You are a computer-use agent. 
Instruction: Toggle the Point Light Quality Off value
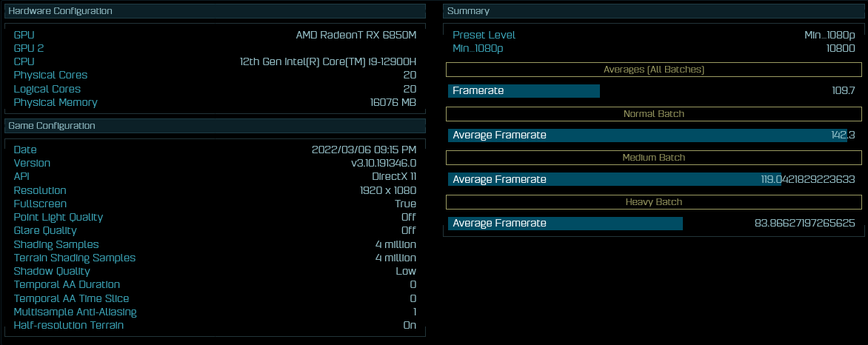408,217
